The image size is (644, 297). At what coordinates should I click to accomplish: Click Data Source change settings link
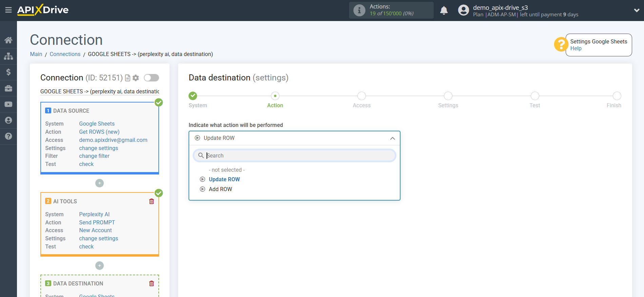(x=98, y=148)
